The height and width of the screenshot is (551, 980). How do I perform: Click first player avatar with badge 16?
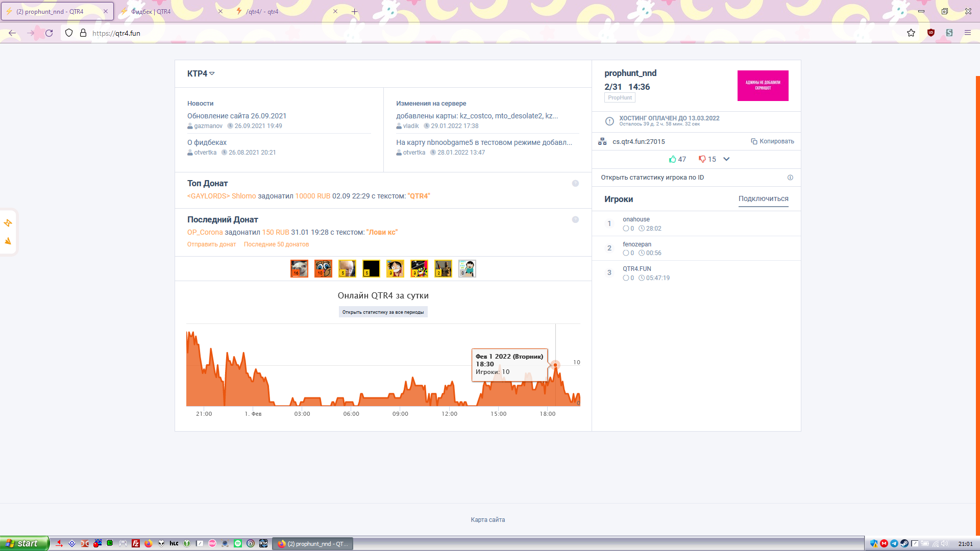(x=299, y=268)
